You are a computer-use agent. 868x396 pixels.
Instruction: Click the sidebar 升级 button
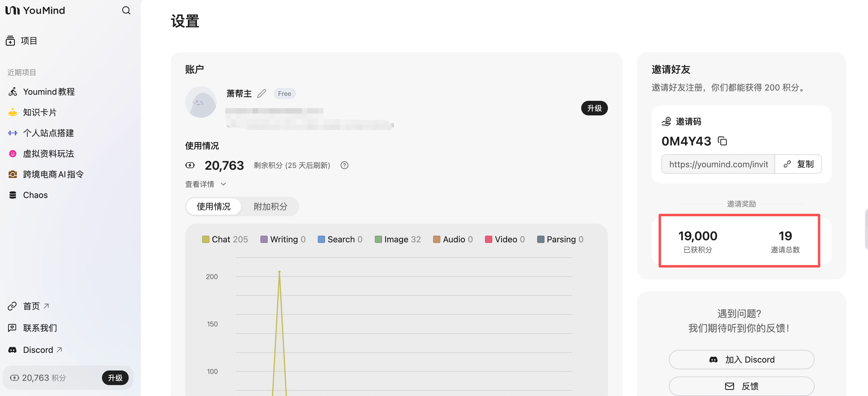pos(115,378)
